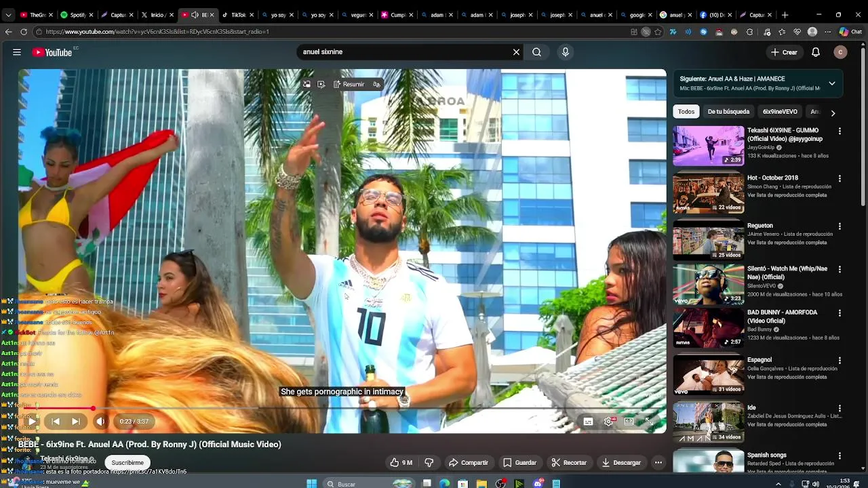
Task: Open File Explorer from the taskbar
Action: [x=481, y=483]
